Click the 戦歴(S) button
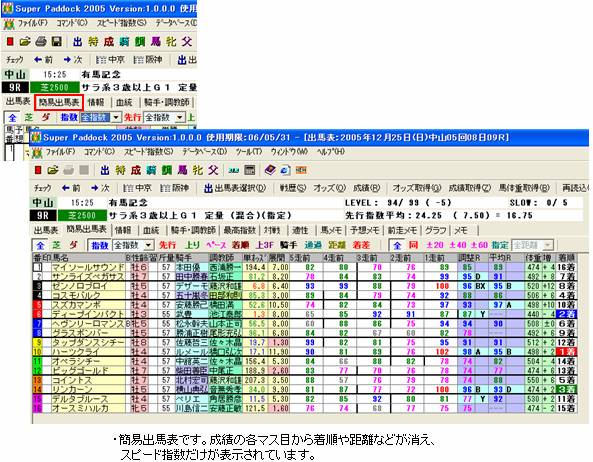Screen dimensions: 593x462 coord(293,188)
